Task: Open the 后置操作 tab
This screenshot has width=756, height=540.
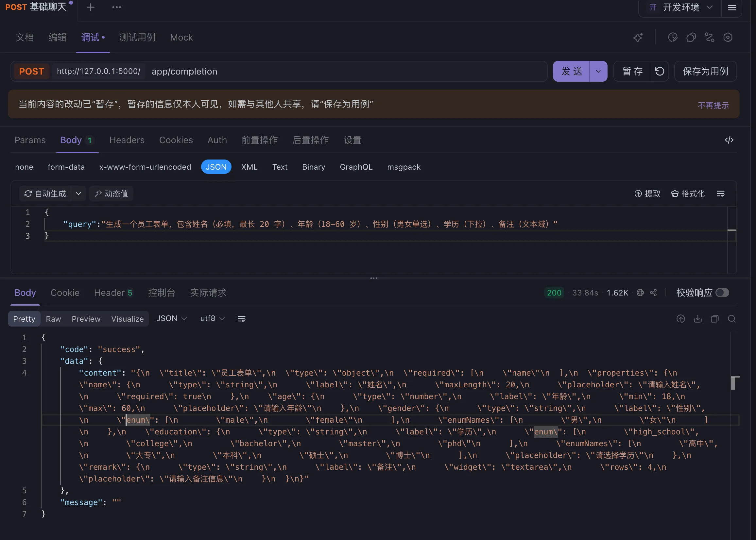Action: pos(310,140)
